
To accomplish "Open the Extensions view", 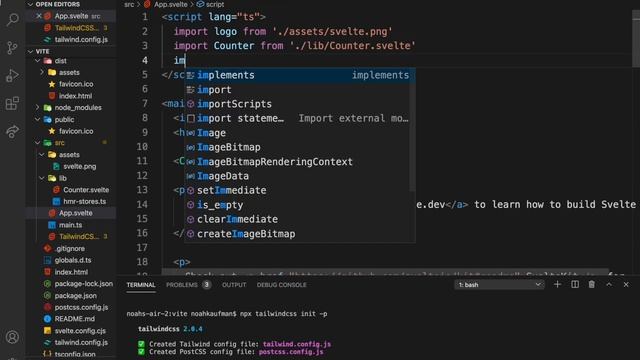I will point(13,104).
